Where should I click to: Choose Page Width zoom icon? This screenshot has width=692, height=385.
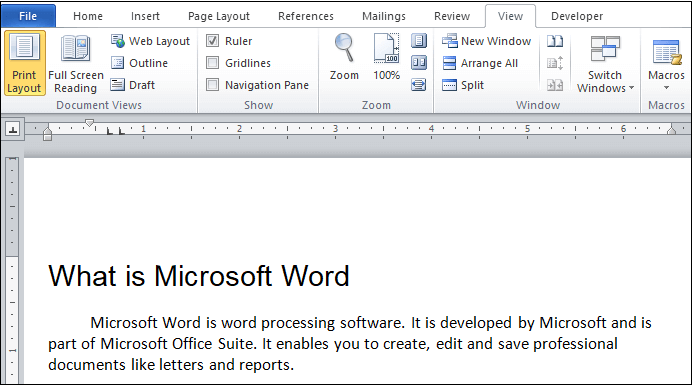click(x=419, y=84)
